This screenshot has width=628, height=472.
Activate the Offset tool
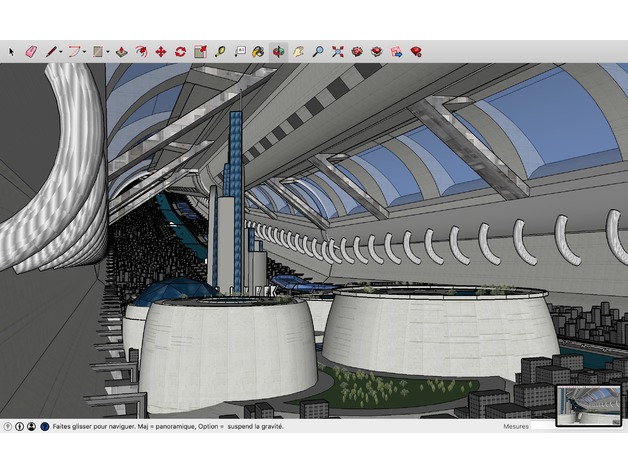tap(141, 51)
